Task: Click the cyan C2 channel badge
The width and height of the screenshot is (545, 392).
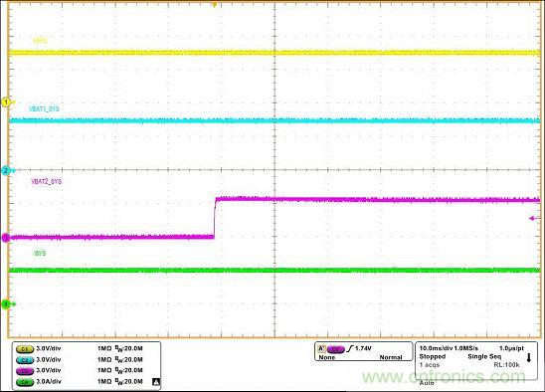Action: [25, 360]
